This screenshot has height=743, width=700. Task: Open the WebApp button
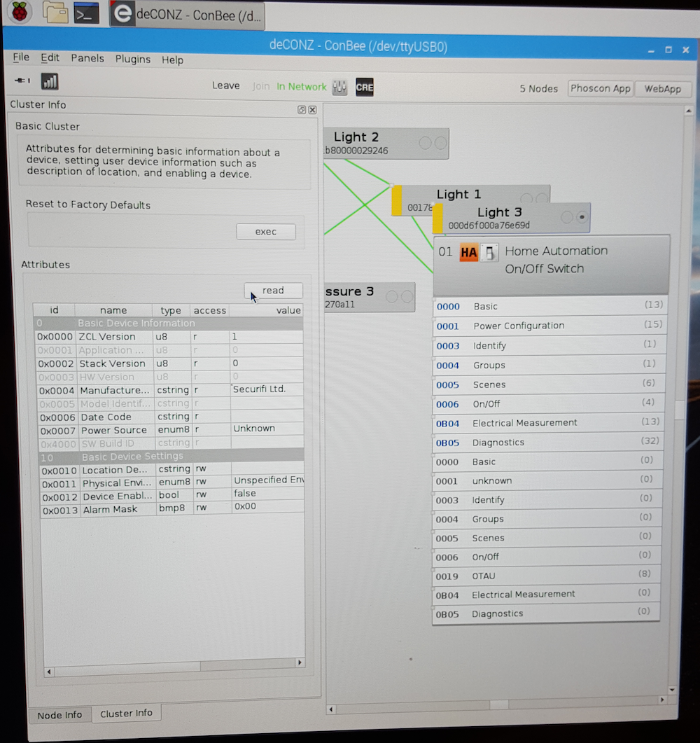[662, 89]
